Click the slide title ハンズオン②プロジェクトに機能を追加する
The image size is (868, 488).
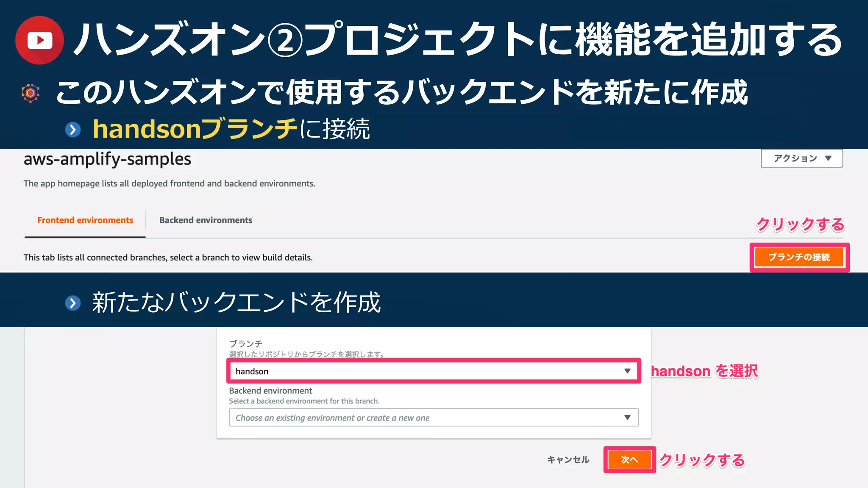point(458,40)
